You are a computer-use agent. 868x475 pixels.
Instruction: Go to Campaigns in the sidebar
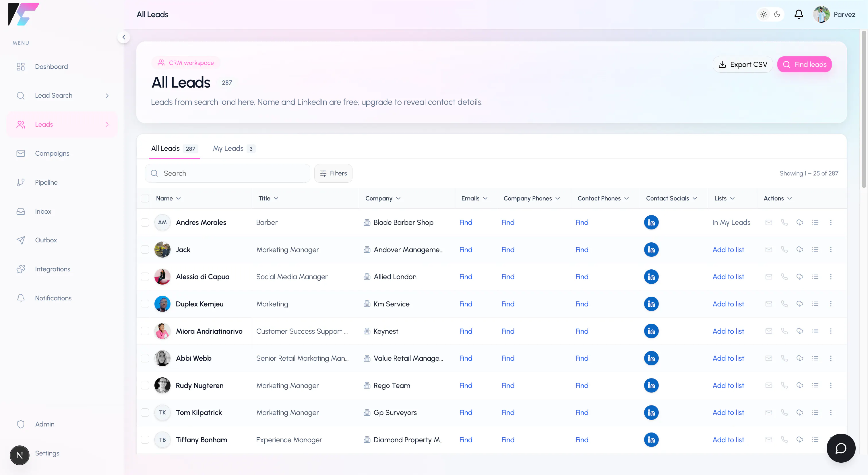[62, 153]
